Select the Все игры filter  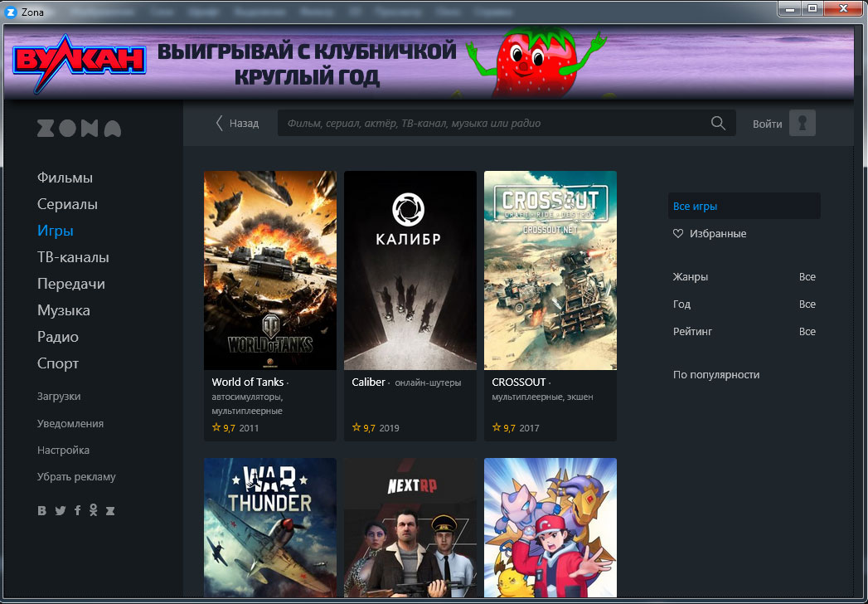click(x=744, y=206)
